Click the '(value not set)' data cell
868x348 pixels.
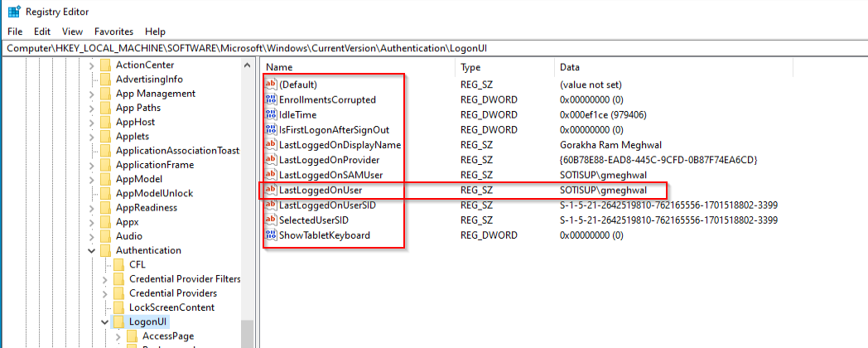(x=591, y=85)
